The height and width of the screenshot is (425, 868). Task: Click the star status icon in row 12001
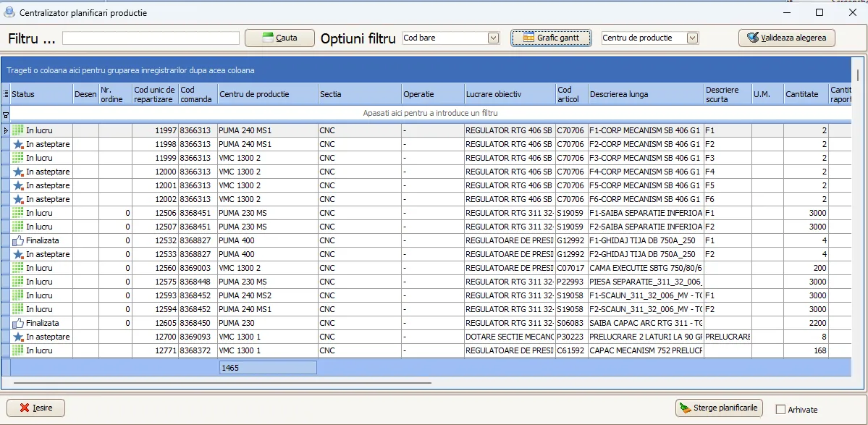pos(18,185)
